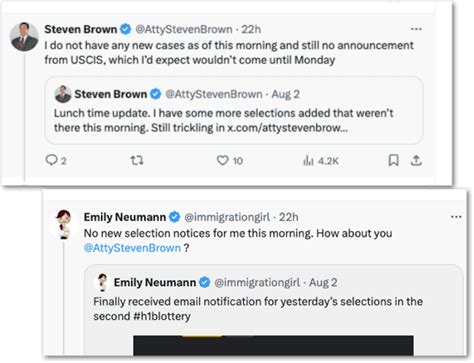Click Emily Neumann's display name

(x=125, y=217)
